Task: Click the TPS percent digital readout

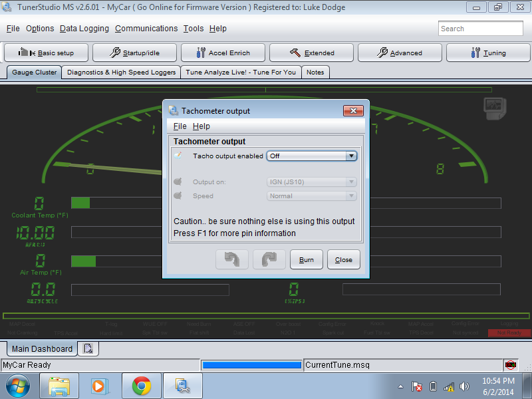Action: (x=294, y=290)
